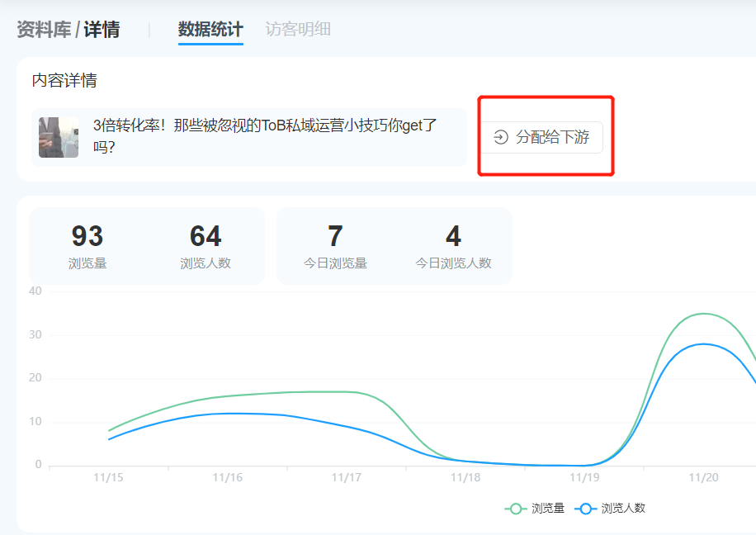The width and height of the screenshot is (756, 535).
Task: Switch to the 访客明细 tab
Action: pos(298,30)
